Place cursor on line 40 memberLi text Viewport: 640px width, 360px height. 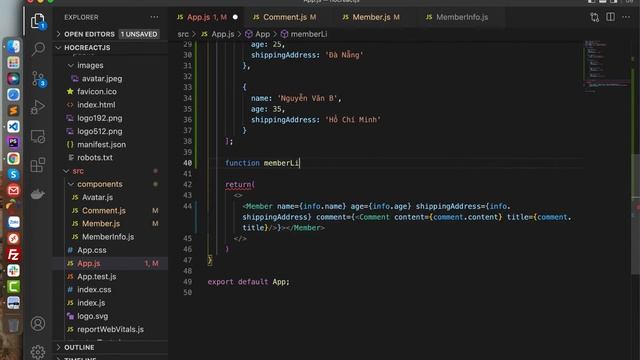tap(281, 163)
